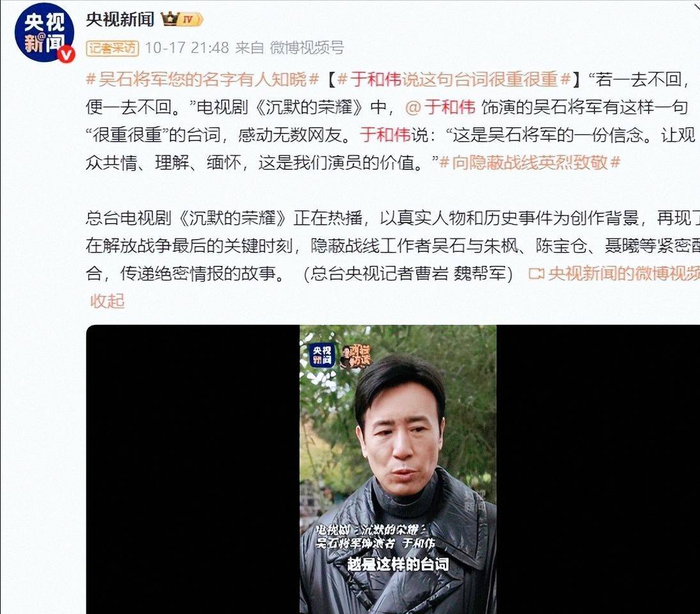Open the 微博视频号 source link
Viewport: 700px width, 614px height.
(x=307, y=48)
